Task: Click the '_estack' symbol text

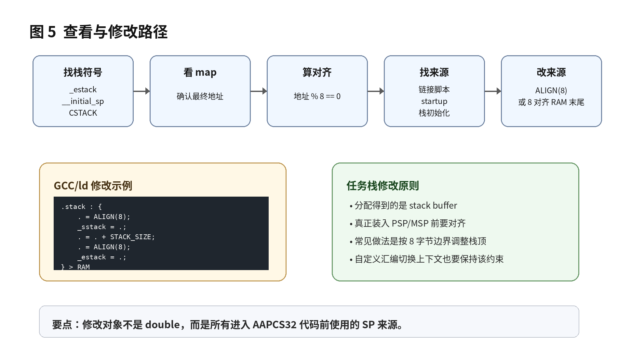Action: (x=83, y=90)
